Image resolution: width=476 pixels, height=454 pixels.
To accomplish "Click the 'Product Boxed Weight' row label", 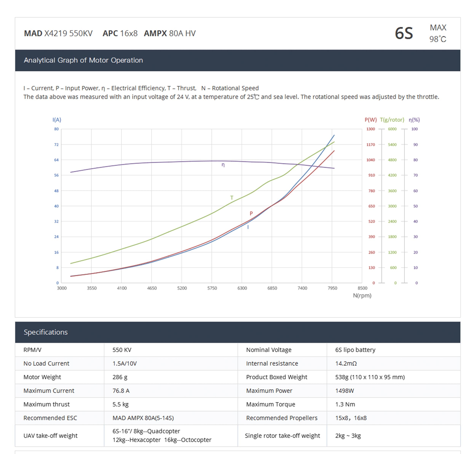I will coord(276,377).
